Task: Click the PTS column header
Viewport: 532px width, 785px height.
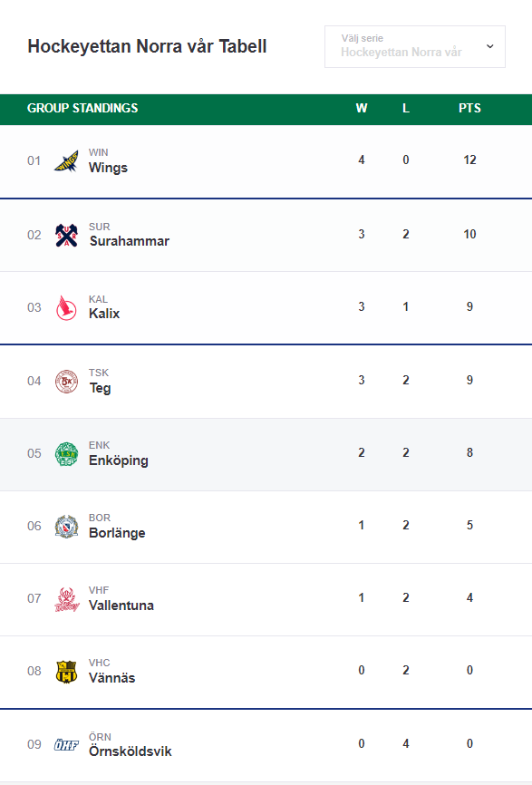Action: pos(469,108)
